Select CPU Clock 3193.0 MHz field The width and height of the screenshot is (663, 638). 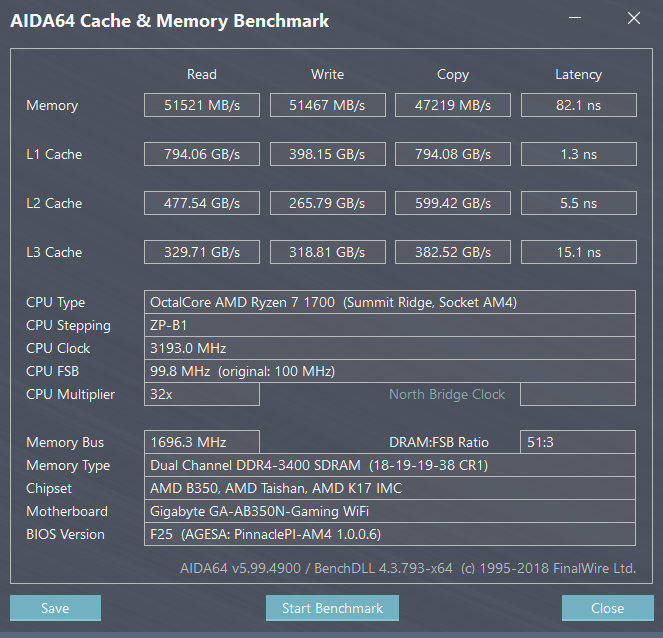click(390, 348)
